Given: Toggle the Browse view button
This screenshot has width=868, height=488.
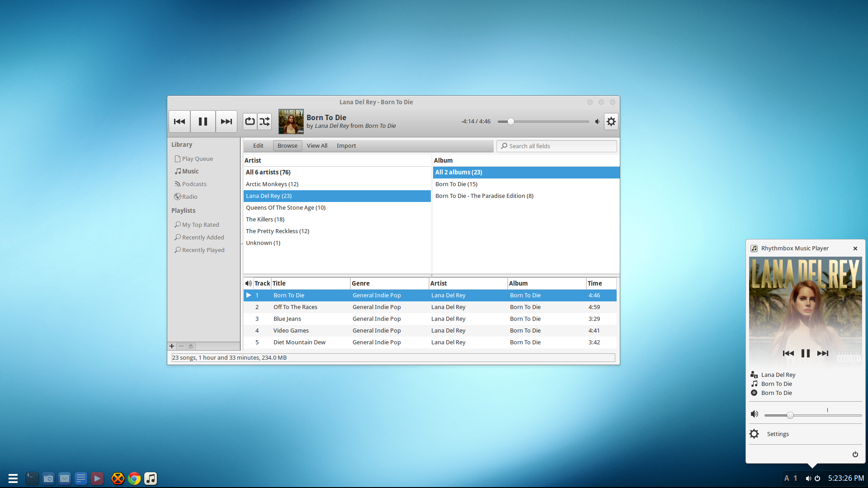Looking at the screenshot, I should [288, 145].
